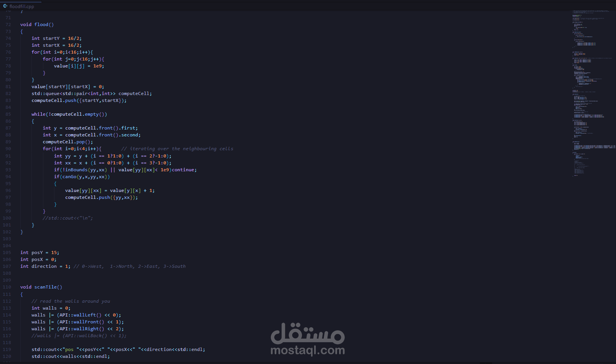616x364 pixels.
Task: Click the 'int posY = 15;' line
Action: pos(40,253)
